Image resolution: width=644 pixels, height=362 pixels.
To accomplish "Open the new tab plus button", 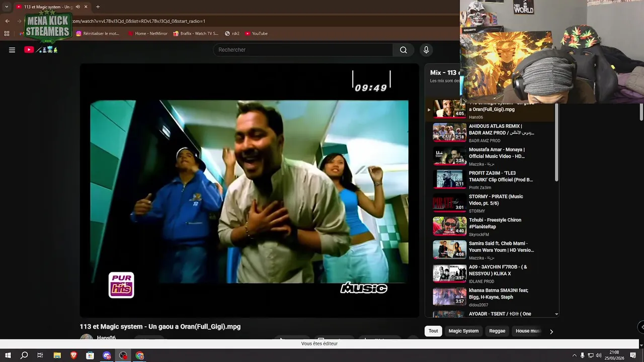I will point(98,7).
